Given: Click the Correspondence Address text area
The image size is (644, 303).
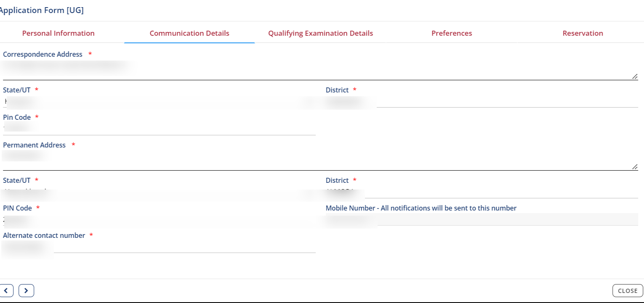Looking at the screenshot, I should coord(320,69).
